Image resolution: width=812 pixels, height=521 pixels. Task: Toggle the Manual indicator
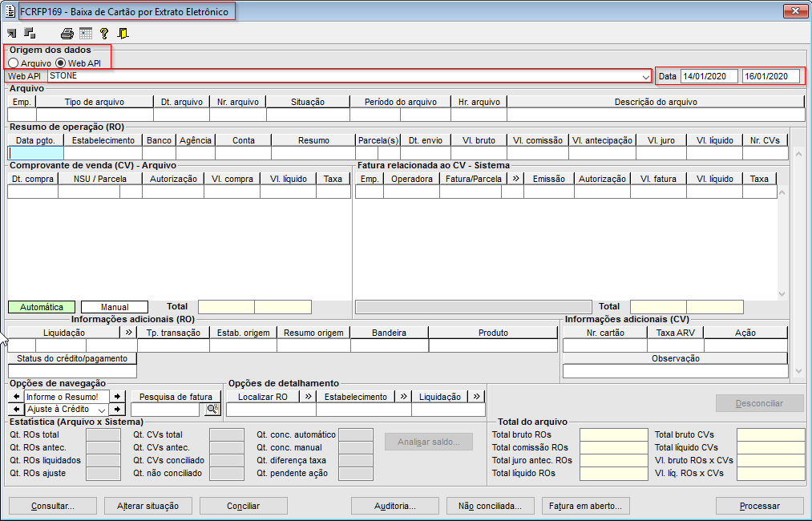[x=115, y=307]
